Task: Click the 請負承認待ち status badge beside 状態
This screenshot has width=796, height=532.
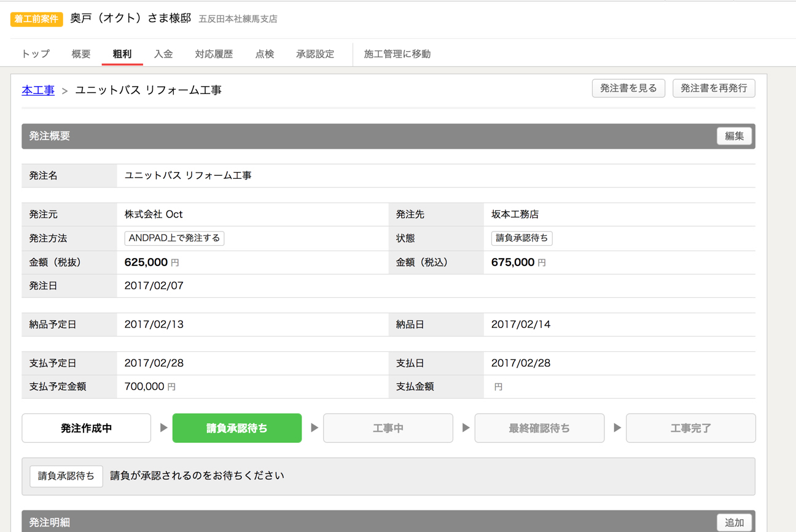Action: point(521,238)
